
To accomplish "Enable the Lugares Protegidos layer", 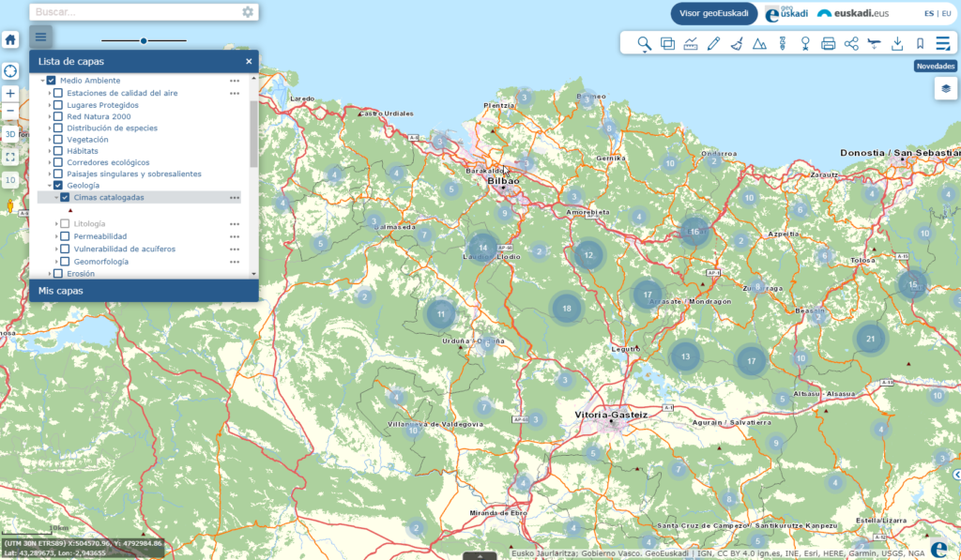I will click(58, 105).
